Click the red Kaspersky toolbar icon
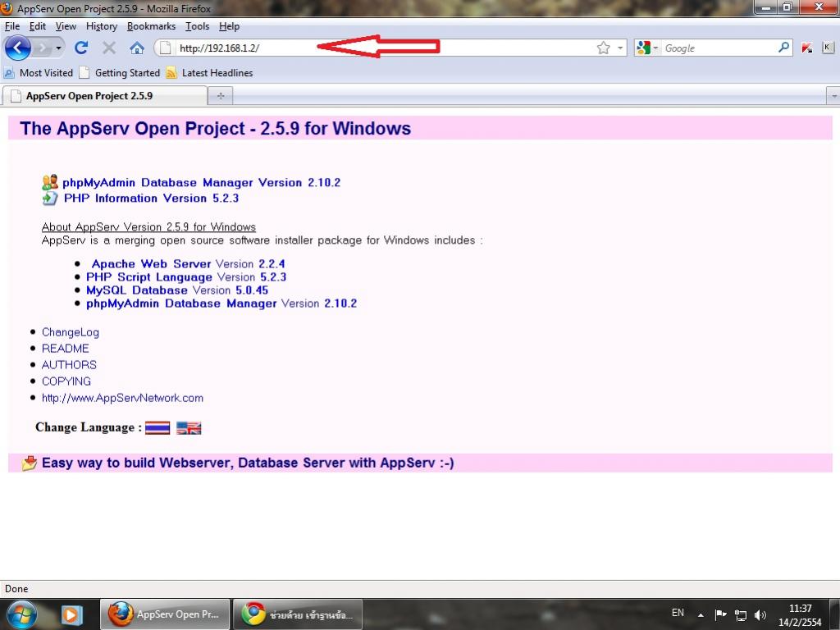 click(x=807, y=48)
